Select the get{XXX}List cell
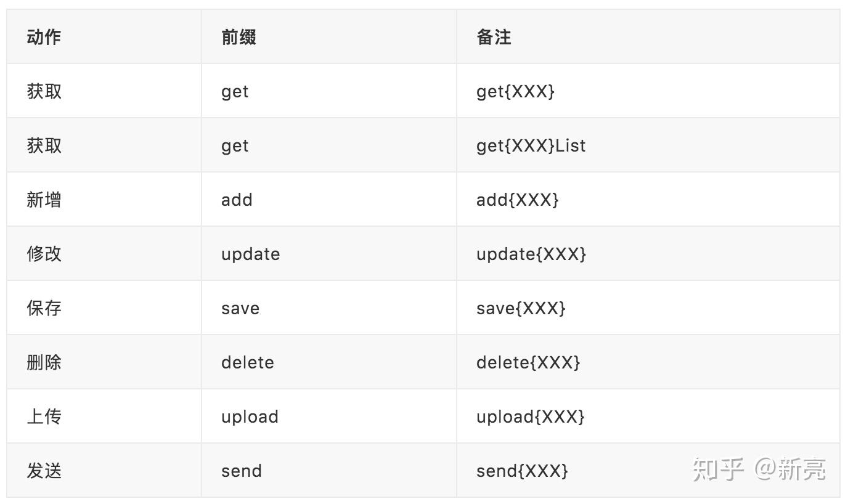848x504 pixels. pos(648,145)
